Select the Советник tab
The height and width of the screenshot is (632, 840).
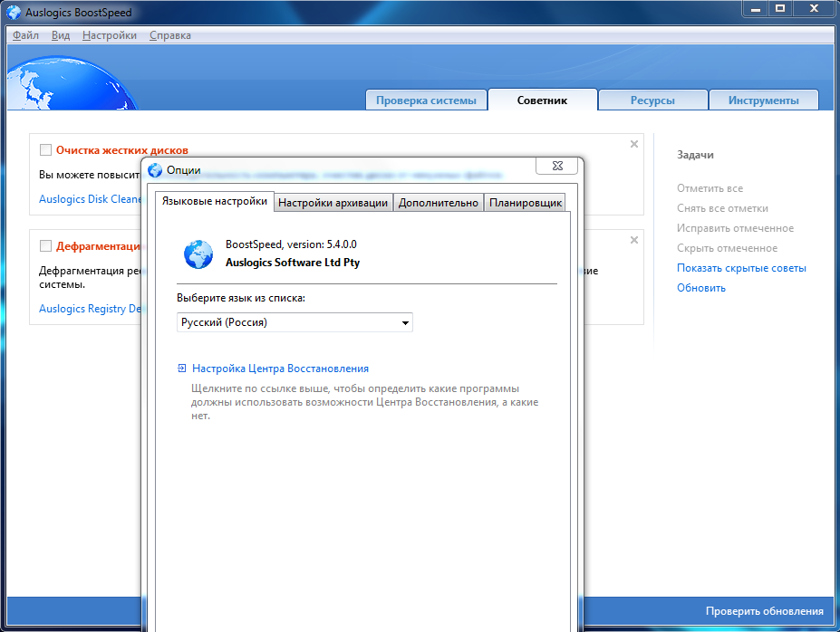542,101
